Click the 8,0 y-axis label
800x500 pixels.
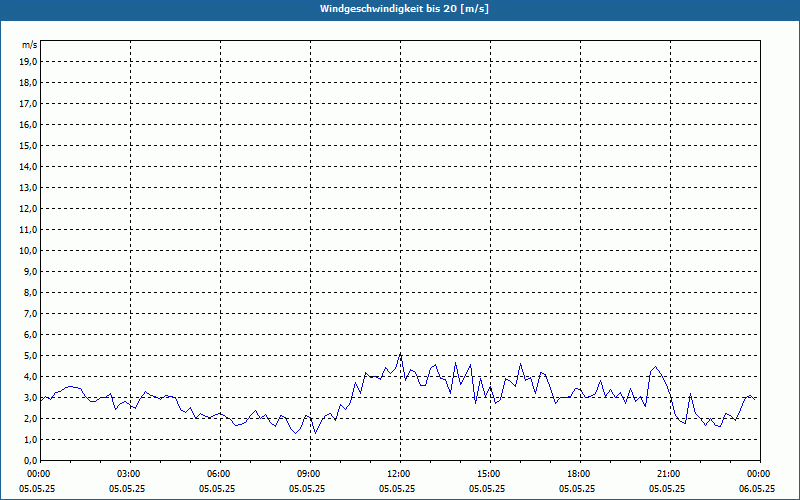[x=30, y=292]
